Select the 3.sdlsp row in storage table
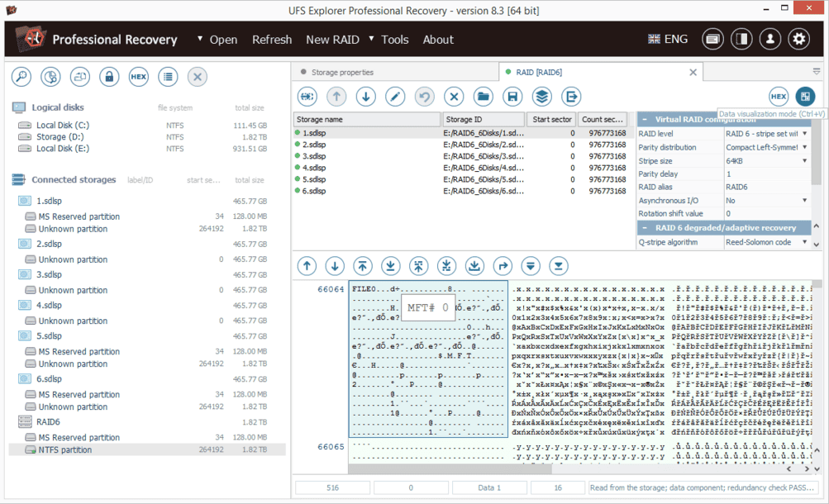 pos(315,156)
